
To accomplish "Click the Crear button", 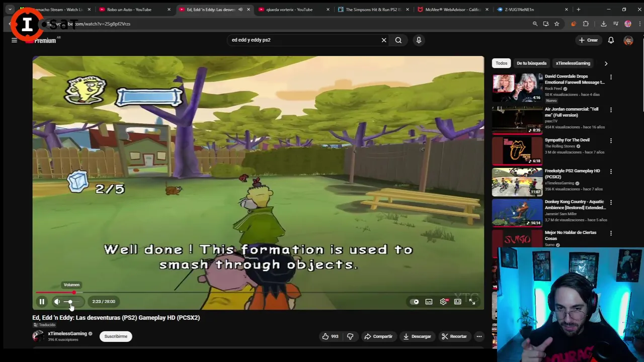I will click(588, 40).
